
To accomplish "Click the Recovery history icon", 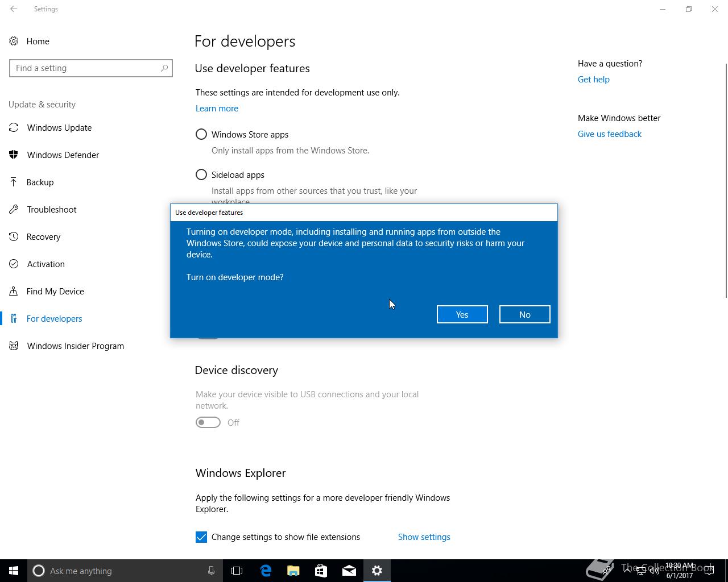I will click(x=14, y=236).
